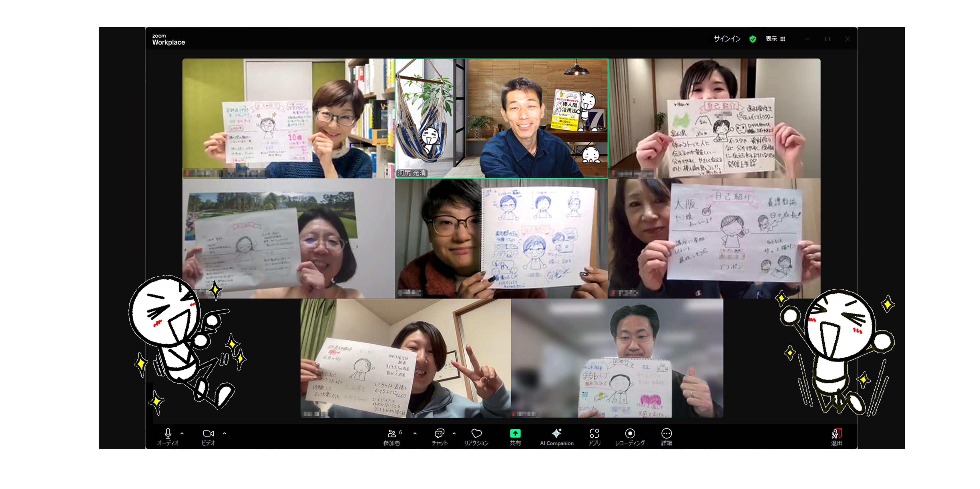Expand participants options chevron beside 参加者
Viewport: 980px width, 489px height.
click(x=415, y=433)
